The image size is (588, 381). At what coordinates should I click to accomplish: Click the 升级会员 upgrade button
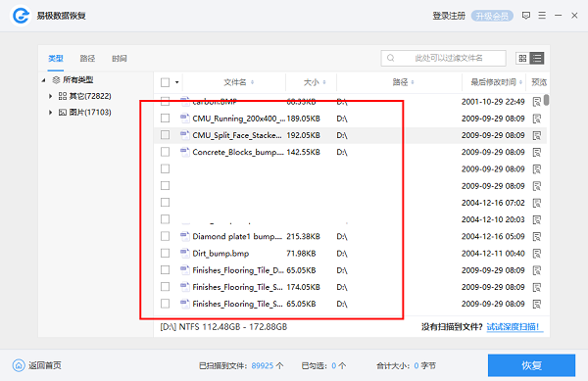pos(492,16)
